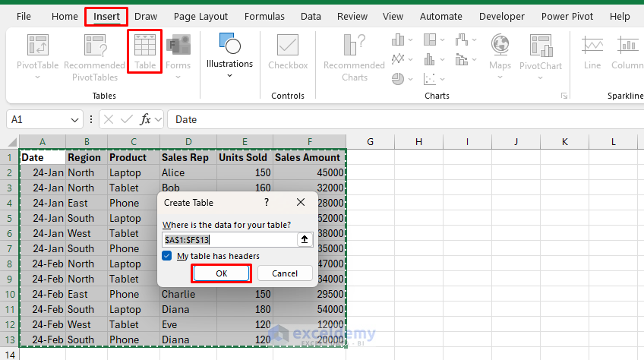
Task: Switch to the Power Pivot tab
Action: (x=567, y=17)
